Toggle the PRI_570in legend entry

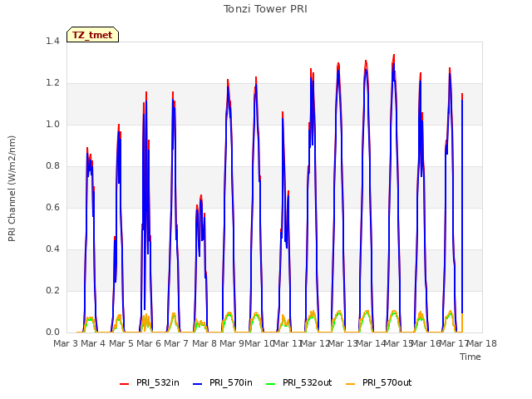pyautogui.click(x=223, y=382)
